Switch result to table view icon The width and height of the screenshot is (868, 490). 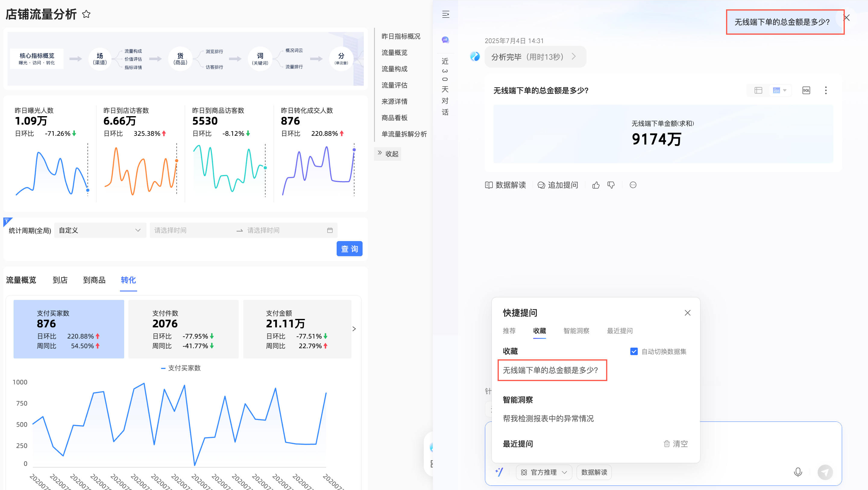pyautogui.click(x=758, y=91)
